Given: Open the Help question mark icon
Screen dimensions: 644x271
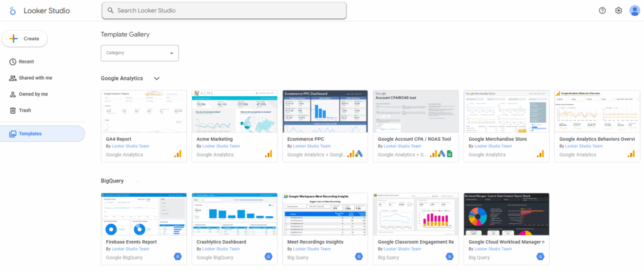Looking at the screenshot, I should pos(602,11).
